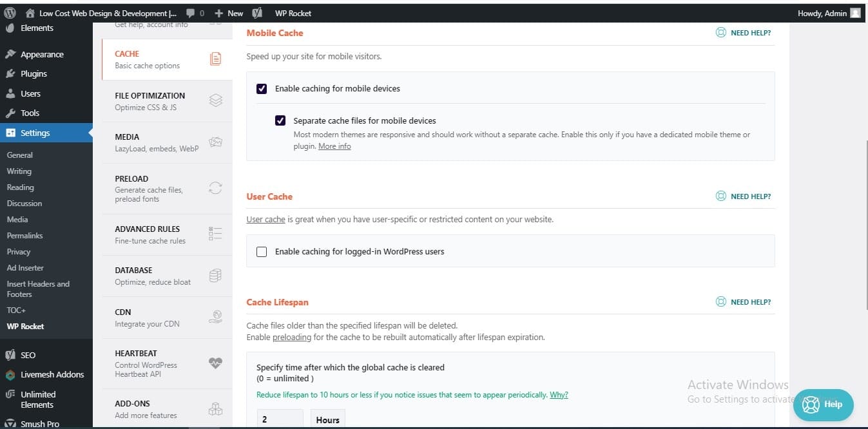
Task: Open Writing settings submenu
Action: tap(19, 171)
